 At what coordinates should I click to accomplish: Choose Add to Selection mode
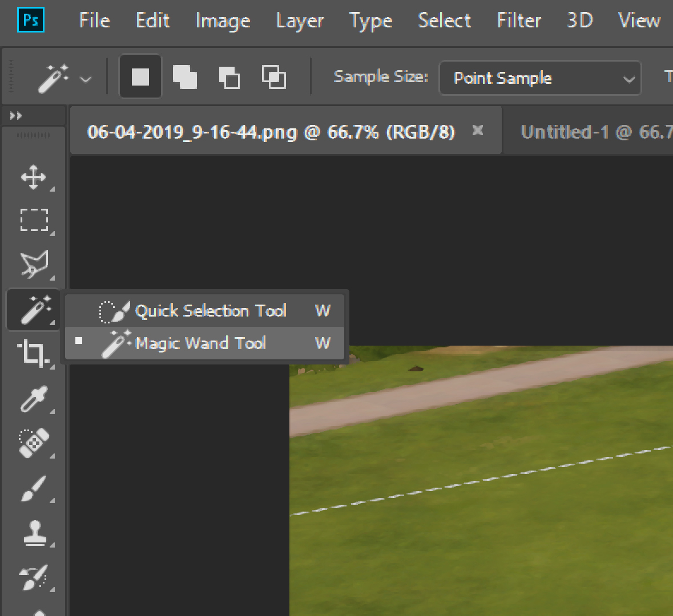pos(185,77)
